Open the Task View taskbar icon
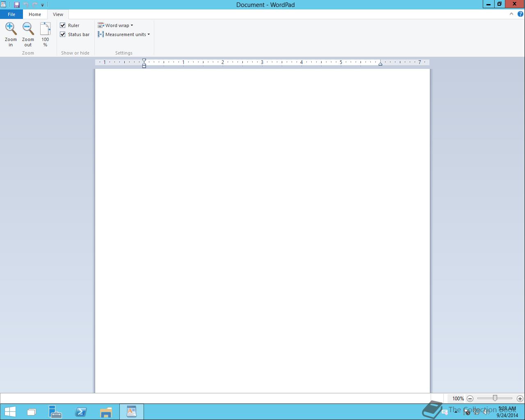 click(x=32, y=412)
